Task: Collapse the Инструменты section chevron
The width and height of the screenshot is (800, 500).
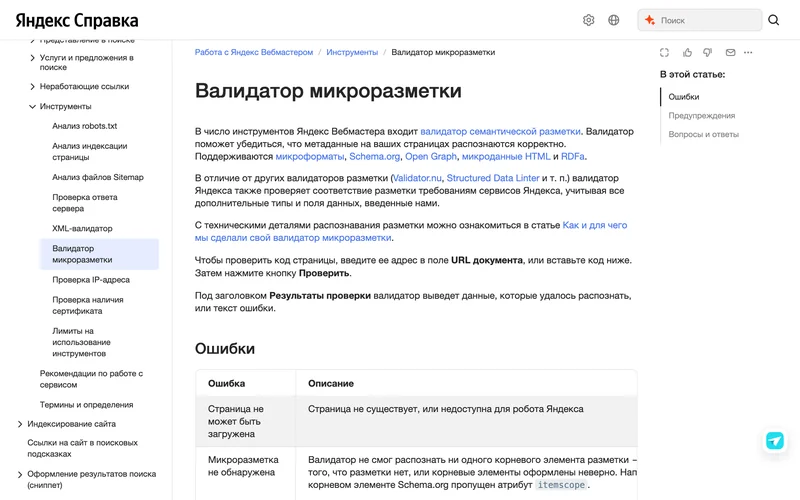Action: pos(33,107)
